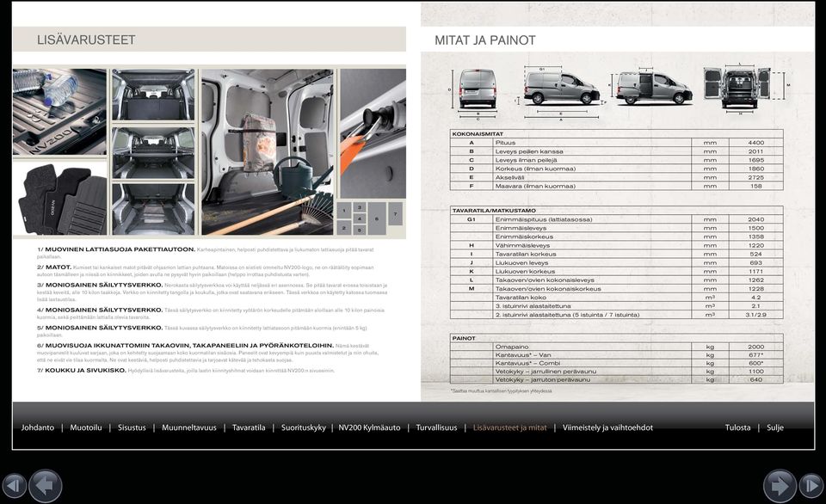826x504 pixels.
Task: Jump to the first page of the brochure
Action: point(15,486)
